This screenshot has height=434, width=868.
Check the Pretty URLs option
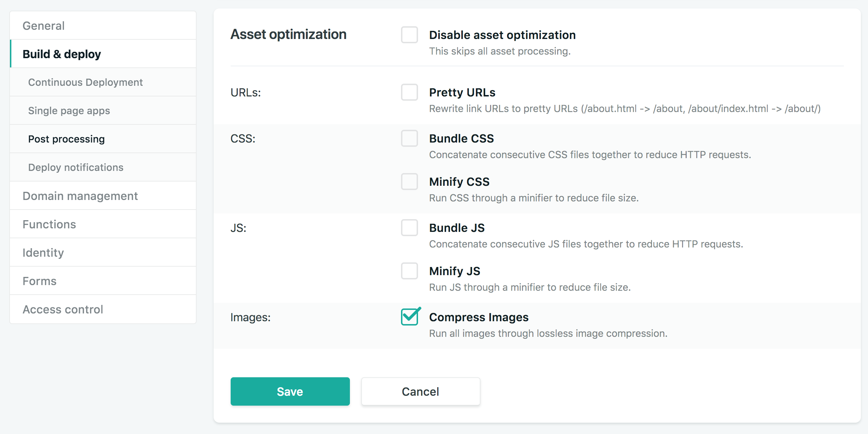[409, 92]
